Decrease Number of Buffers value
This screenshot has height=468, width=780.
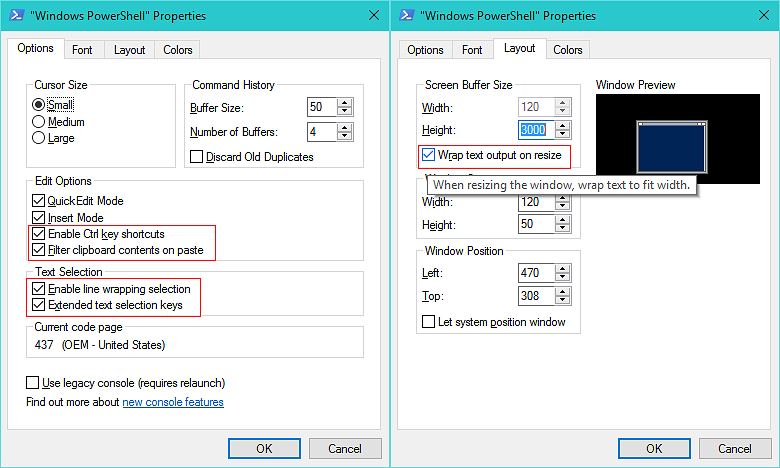pos(345,136)
